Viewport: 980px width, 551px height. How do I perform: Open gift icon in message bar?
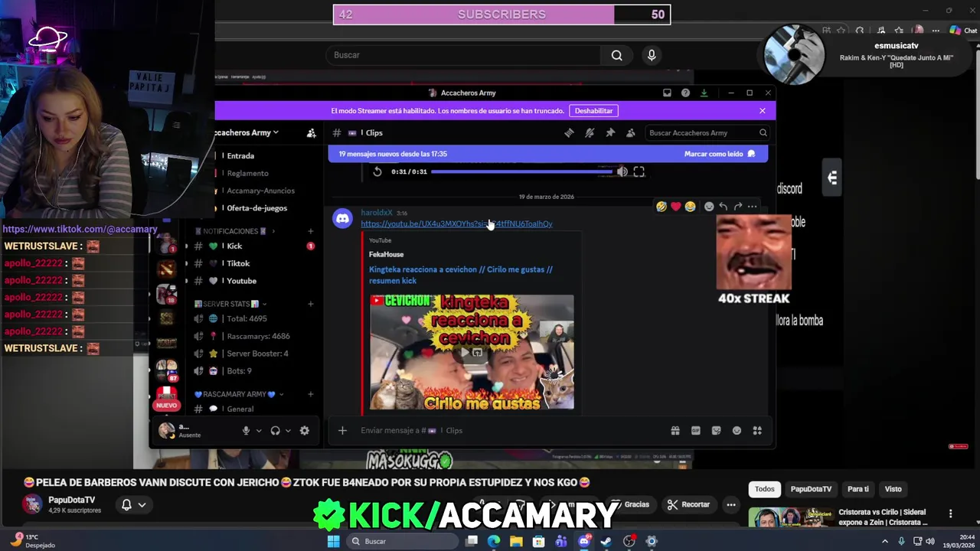tap(675, 430)
